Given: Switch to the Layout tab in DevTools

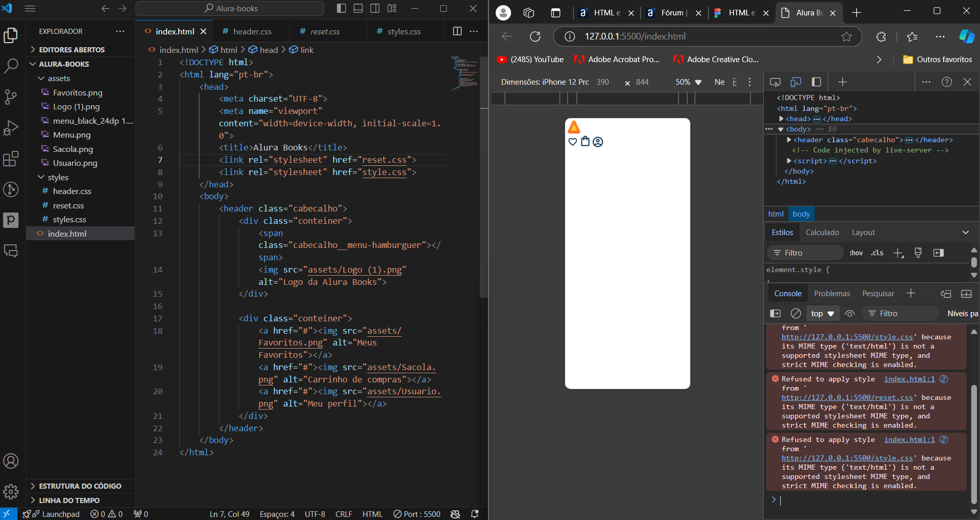Looking at the screenshot, I should pyautogui.click(x=863, y=233).
